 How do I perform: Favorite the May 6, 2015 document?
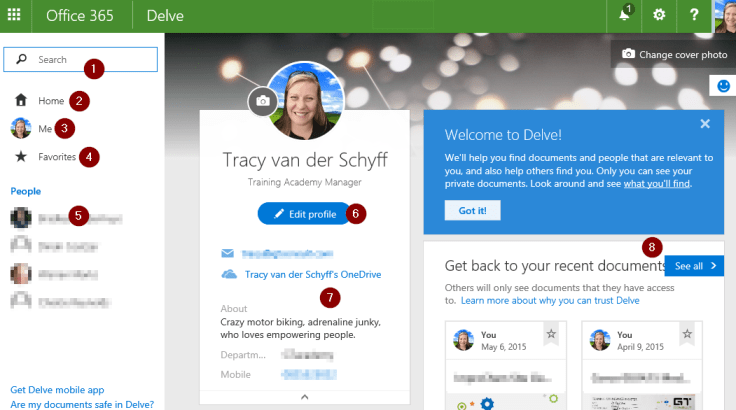coord(550,333)
